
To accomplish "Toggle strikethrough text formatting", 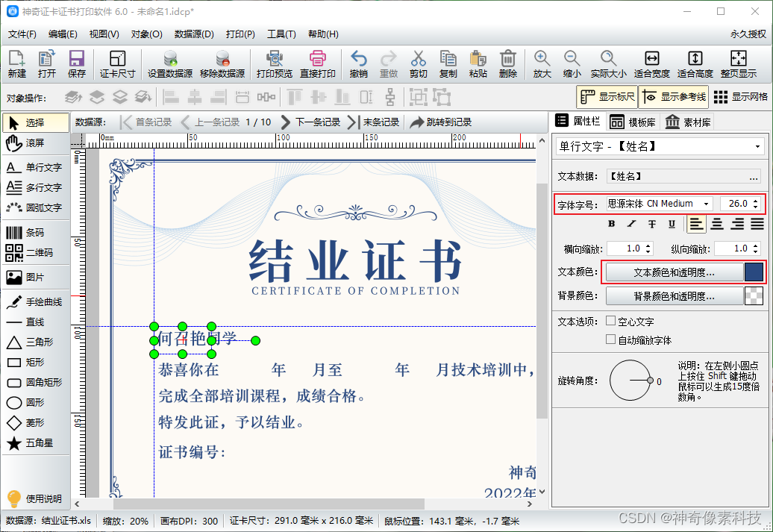I will click(x=651, y=224).
